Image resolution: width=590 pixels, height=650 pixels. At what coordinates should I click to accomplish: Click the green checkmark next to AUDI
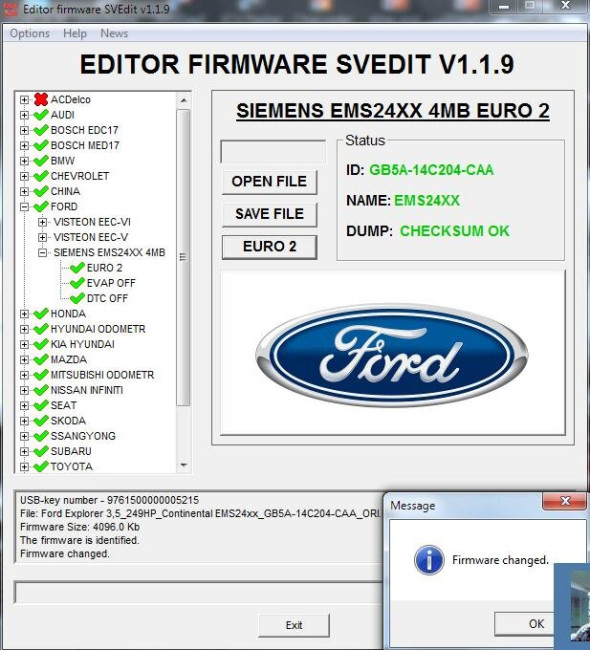click(x=41, y=115)
